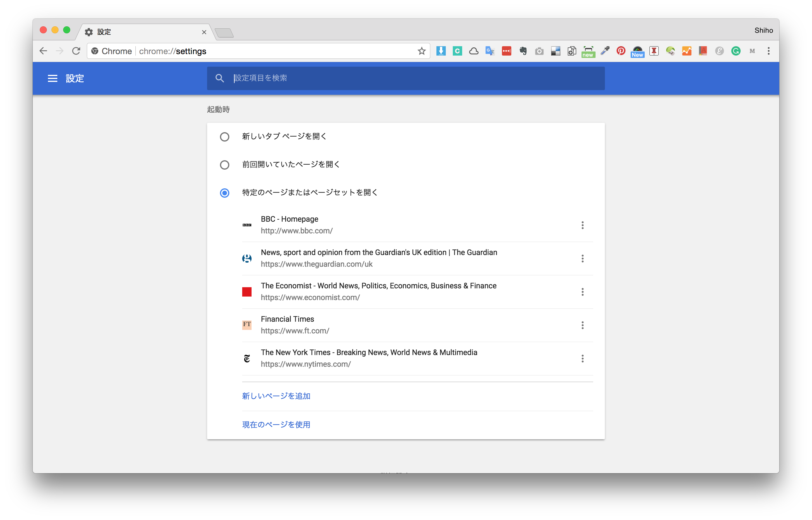
Task: Open the Evernote elephant extension
Action: point(523,51)
